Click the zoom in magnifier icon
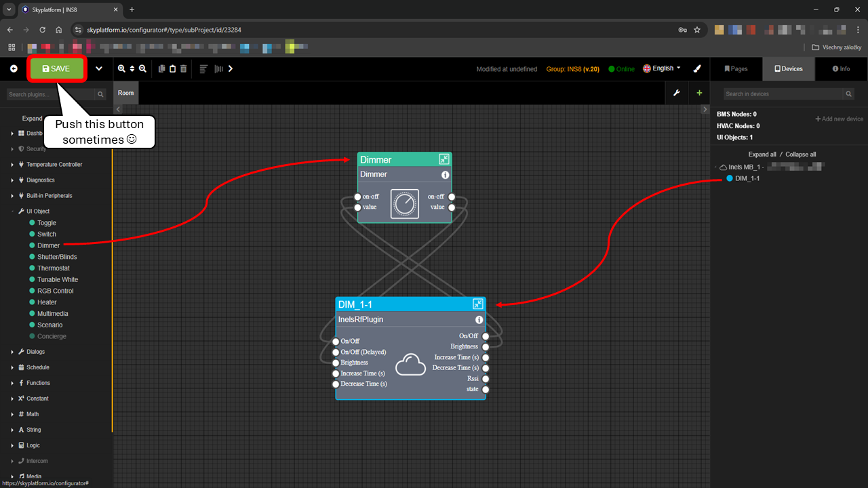 pos(121,68)
